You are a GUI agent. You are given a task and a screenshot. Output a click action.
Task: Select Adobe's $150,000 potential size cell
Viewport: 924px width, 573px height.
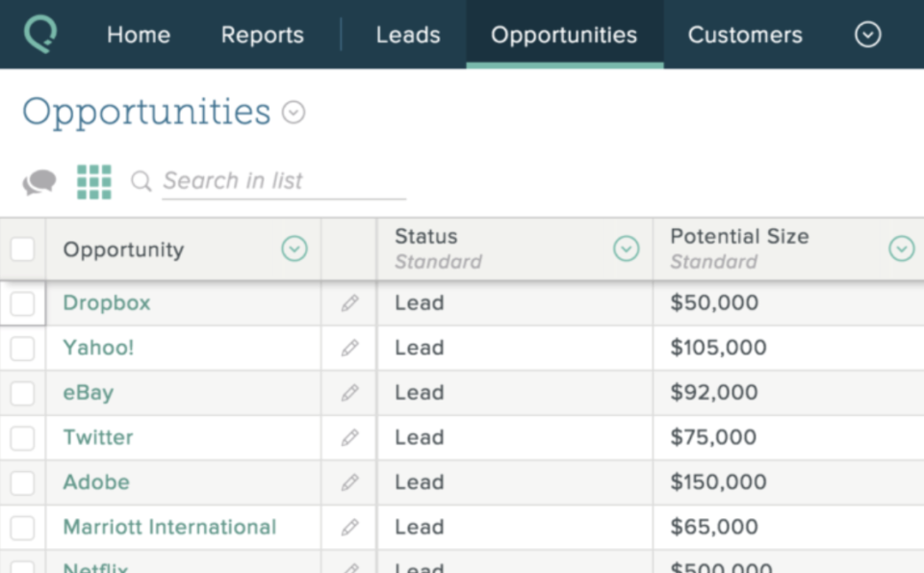coord(788,482)
